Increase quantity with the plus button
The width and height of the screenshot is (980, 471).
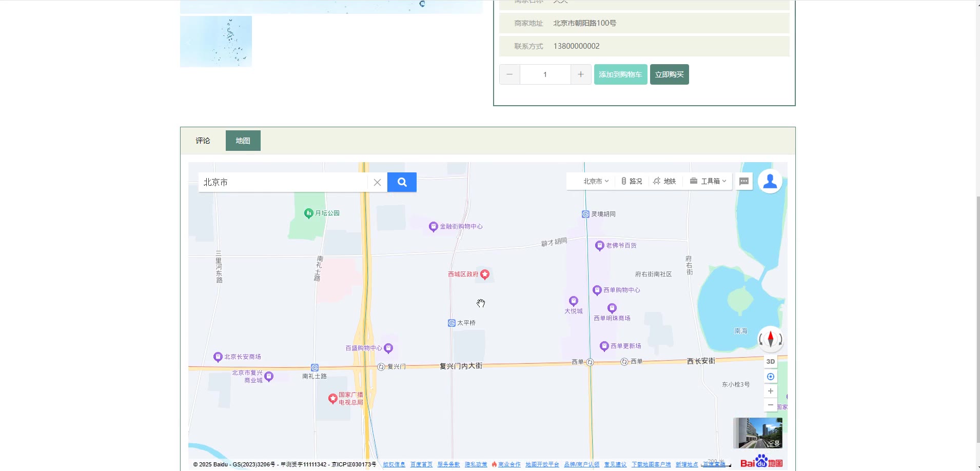(x=581, y=74)
